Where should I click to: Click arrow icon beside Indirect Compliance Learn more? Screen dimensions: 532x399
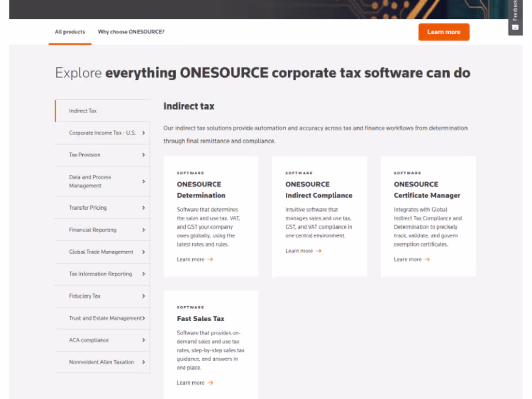318,251
